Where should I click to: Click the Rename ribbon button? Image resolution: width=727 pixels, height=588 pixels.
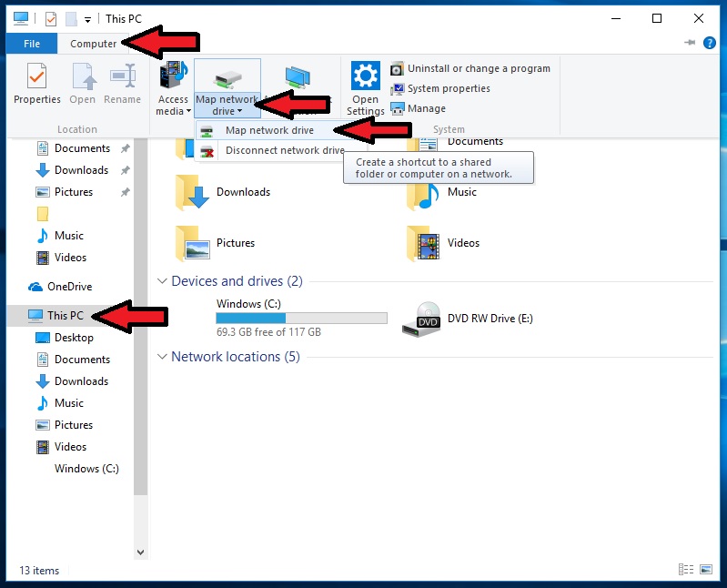[x=123, y=84]
